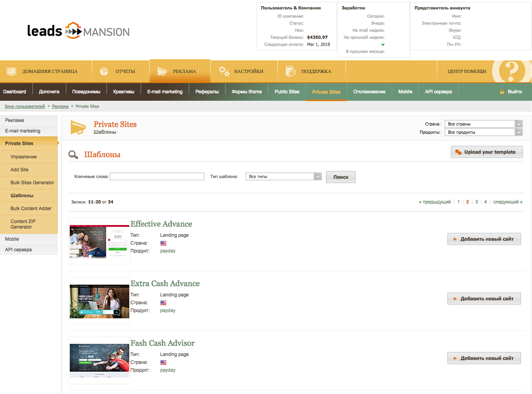The width and height of the screenshot is (532, 394).
Task: Add new site for Extra Cash Advance
Action: [484, 299]
